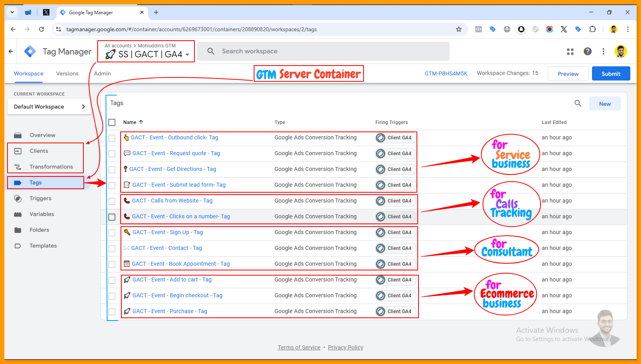Click the back arrow beside Tag Manager logo
The height and width of the screenshot is (364, 641).
[x=11, y=51]
